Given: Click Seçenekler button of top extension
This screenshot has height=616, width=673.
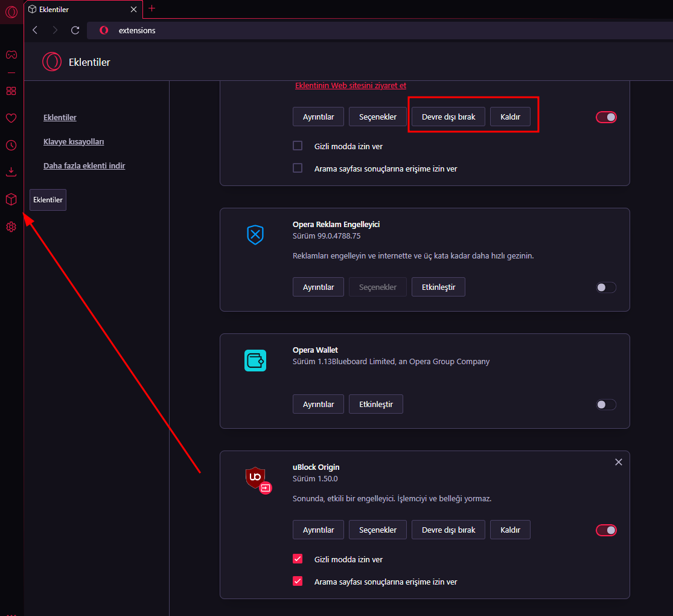Looking at the screenshot, I should click(377, 117).
